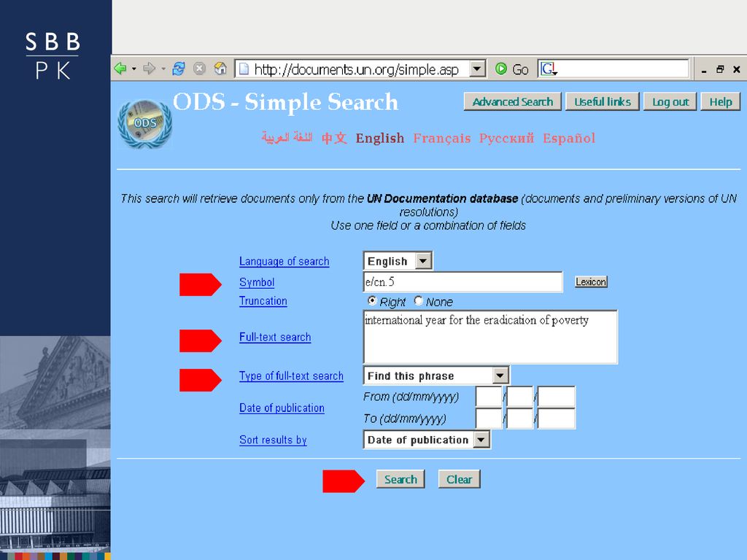Click the To date year field
The width and height of the screenshot is (747, 560).
[556, 419]
